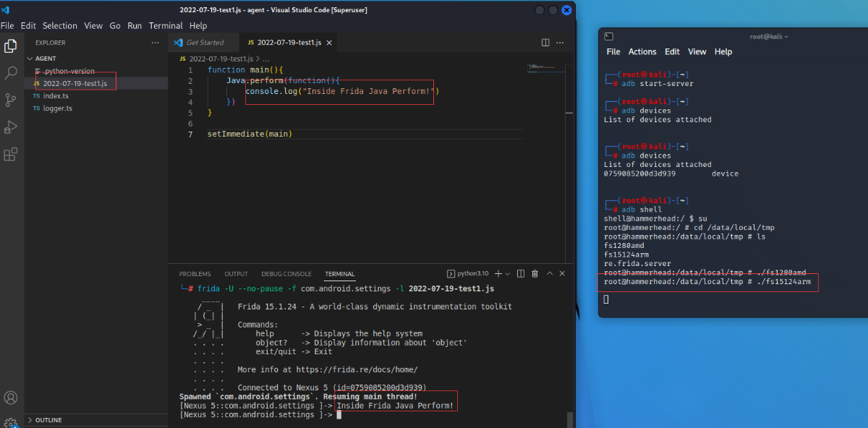Click the VS Code logo in title bar

pyautogui.click(x=7, y=10)
